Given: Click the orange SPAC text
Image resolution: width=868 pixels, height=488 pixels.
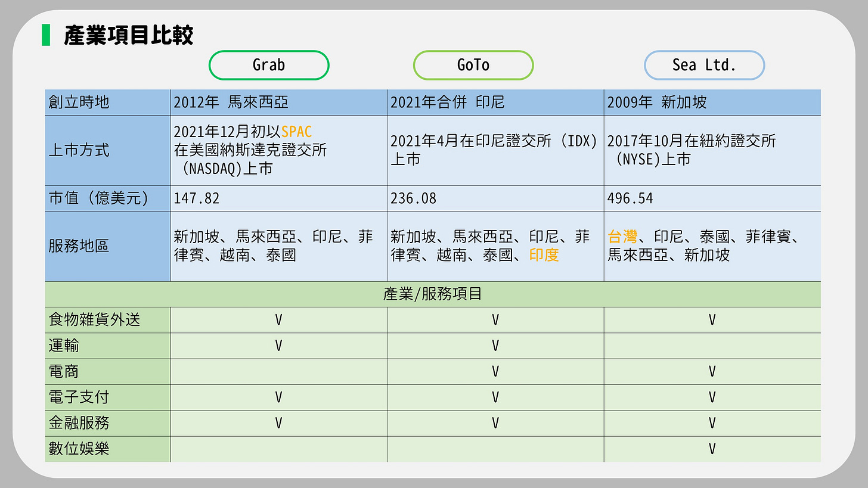Looking at the screenshot, I should pos(297,132).
